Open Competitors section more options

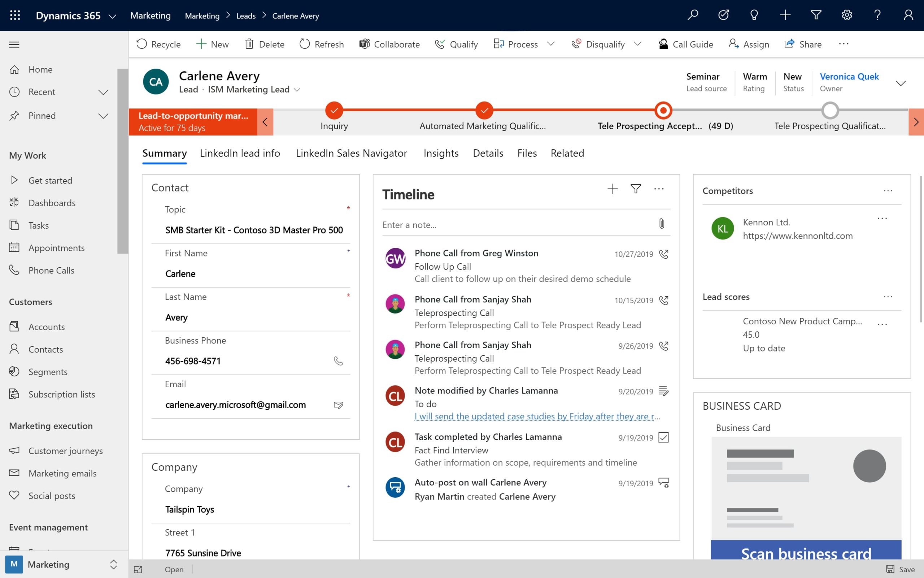tap(888, 191)
